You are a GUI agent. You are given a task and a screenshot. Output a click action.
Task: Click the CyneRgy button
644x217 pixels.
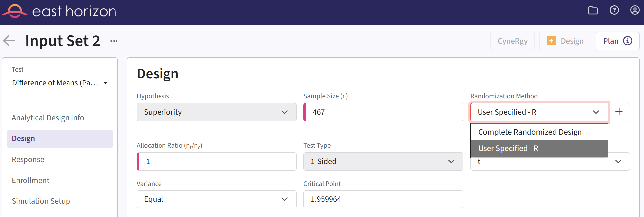coord(512,41)
